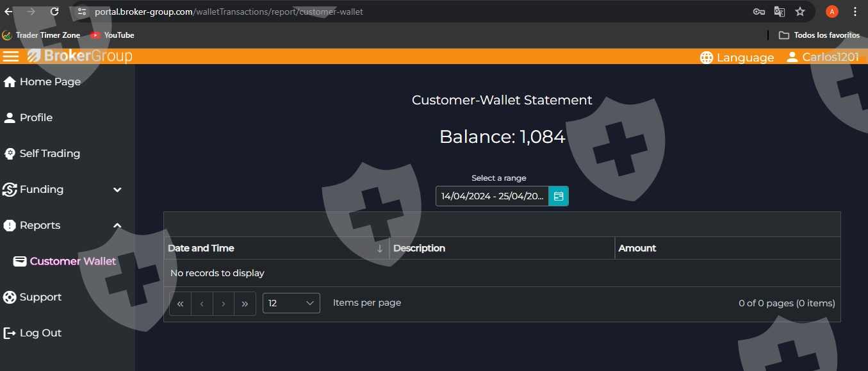The height and width of the screenshot is (371, 868).
Task: Click the 'Customer-Wallet Statement' heading
Action: click(502, 100)
